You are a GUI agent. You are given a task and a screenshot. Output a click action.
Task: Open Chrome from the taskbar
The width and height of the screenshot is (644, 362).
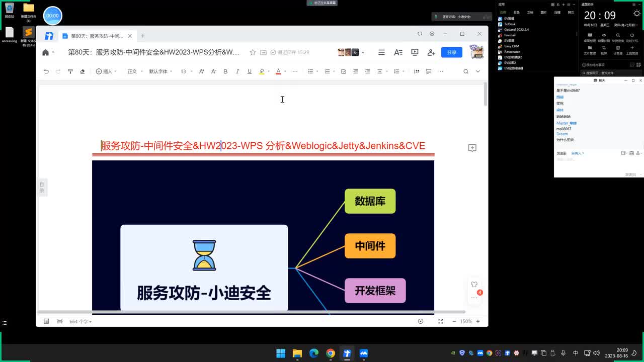330,353
